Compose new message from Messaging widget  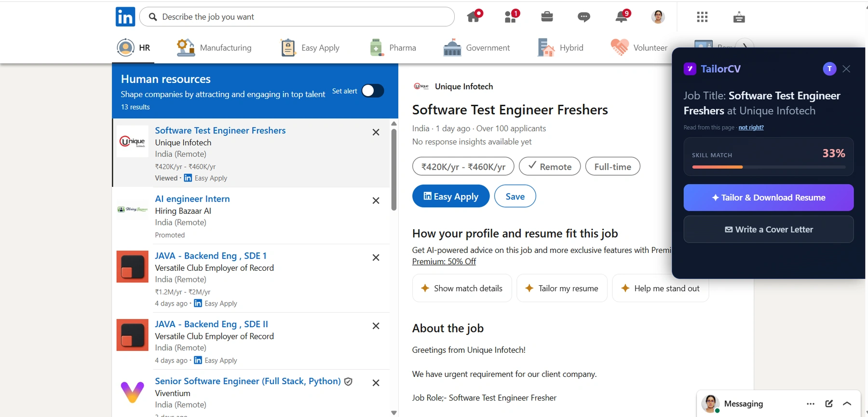tap(829, 403)
